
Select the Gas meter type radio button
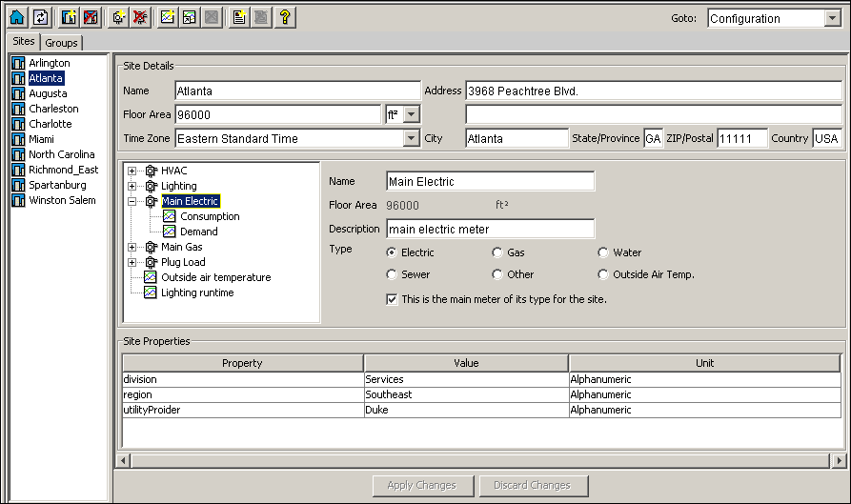(497, 252)
